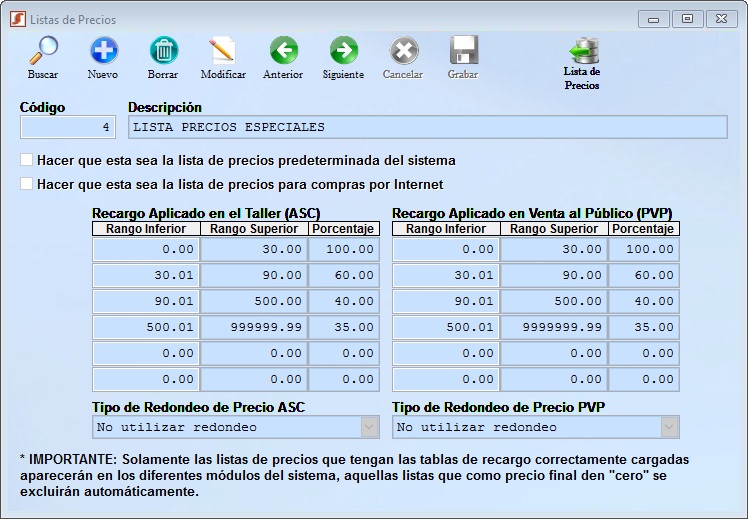
Task: Click the Descripción text field
Action: pyautogui.click(x=427, y=127)
